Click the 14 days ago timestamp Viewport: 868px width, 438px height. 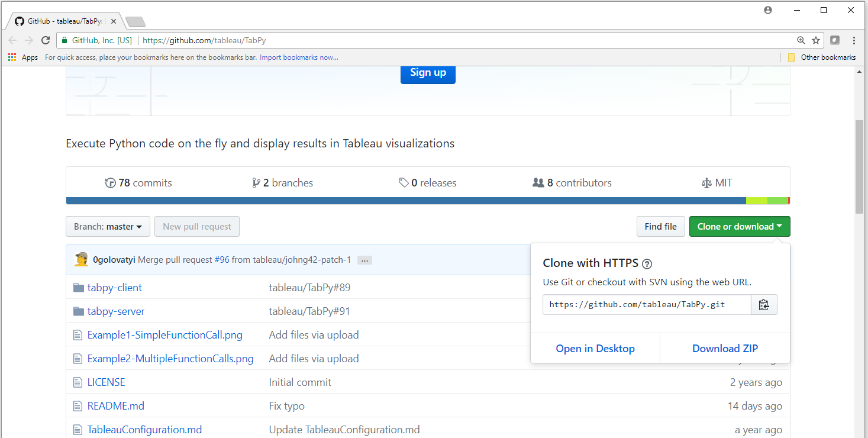[755, 406]
